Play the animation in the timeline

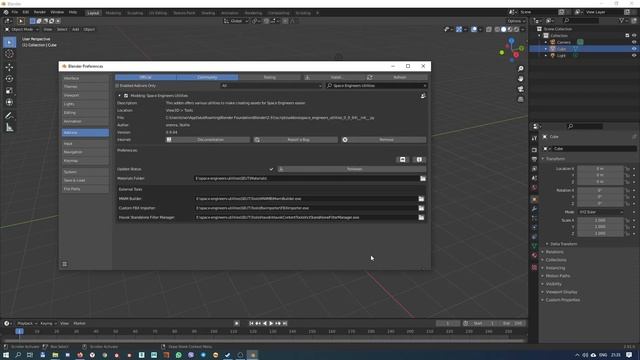pyautogui.click(x=271, y=323)
